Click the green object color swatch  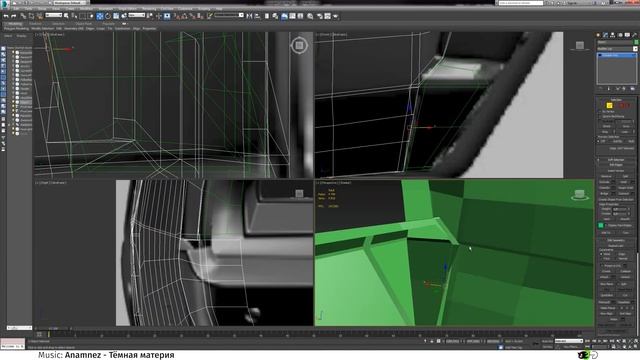pyautogui.click(x=636, y=42)
